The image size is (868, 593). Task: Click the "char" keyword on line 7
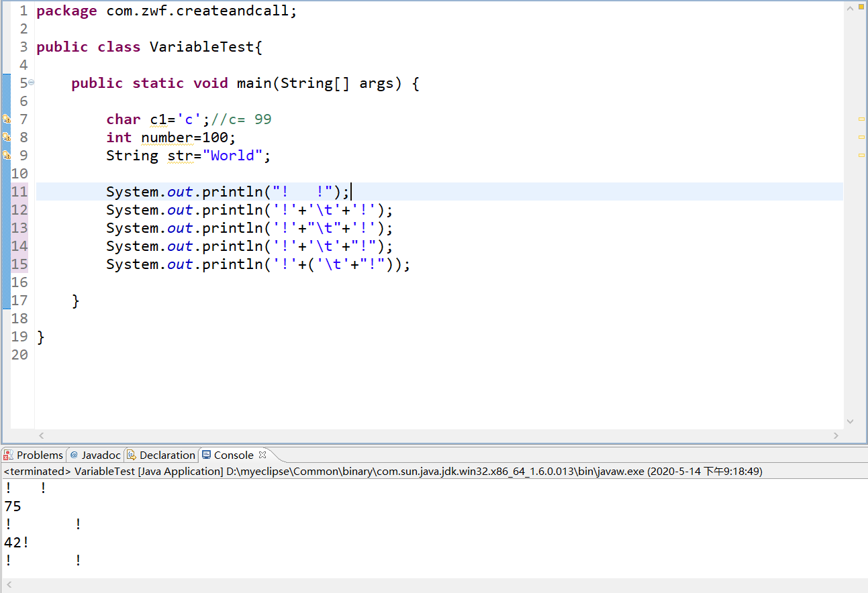point(124,119)
